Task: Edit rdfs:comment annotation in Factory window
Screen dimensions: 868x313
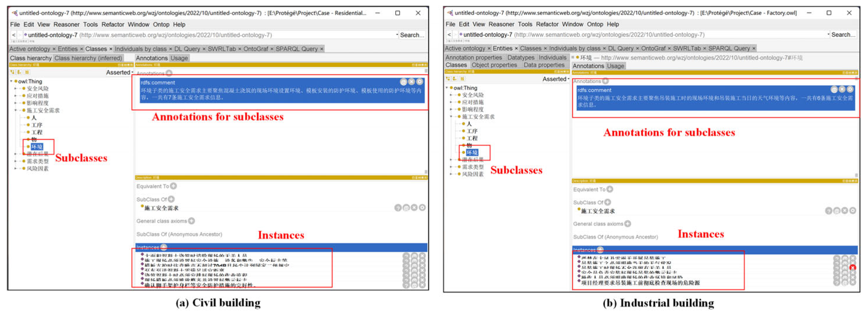Action: (x=850, y=89)
